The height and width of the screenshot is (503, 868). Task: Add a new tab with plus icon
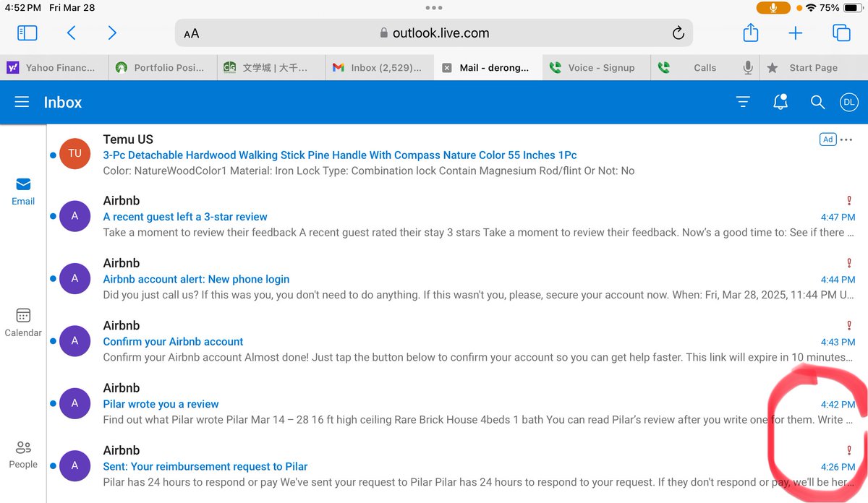[796, 33]
